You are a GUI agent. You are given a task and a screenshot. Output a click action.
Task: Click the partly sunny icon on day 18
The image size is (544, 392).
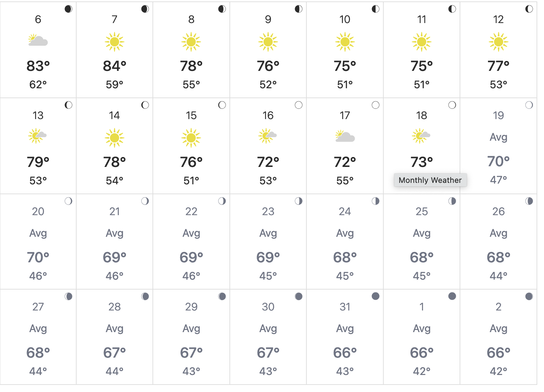[421, 136]
